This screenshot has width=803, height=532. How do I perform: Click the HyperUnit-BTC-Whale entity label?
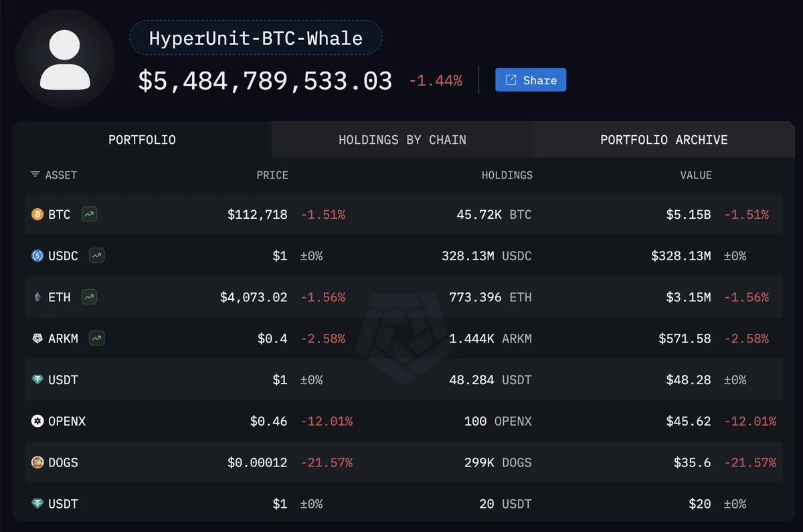pos(256,37)
